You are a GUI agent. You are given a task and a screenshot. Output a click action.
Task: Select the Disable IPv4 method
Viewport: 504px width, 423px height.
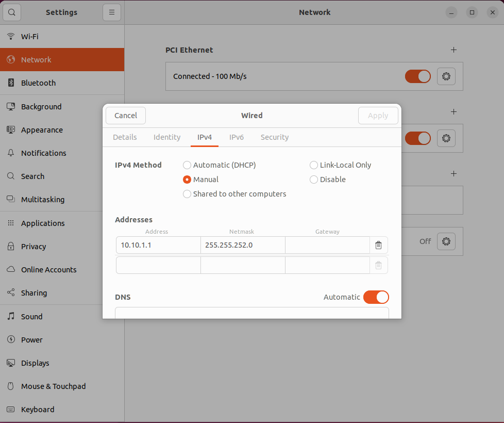314,180
